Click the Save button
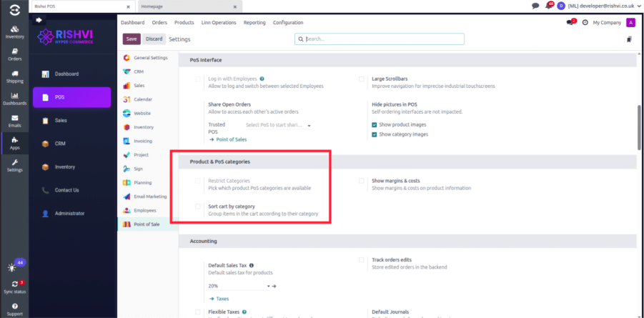The image size is (644, 318). [x=132, y=39]
